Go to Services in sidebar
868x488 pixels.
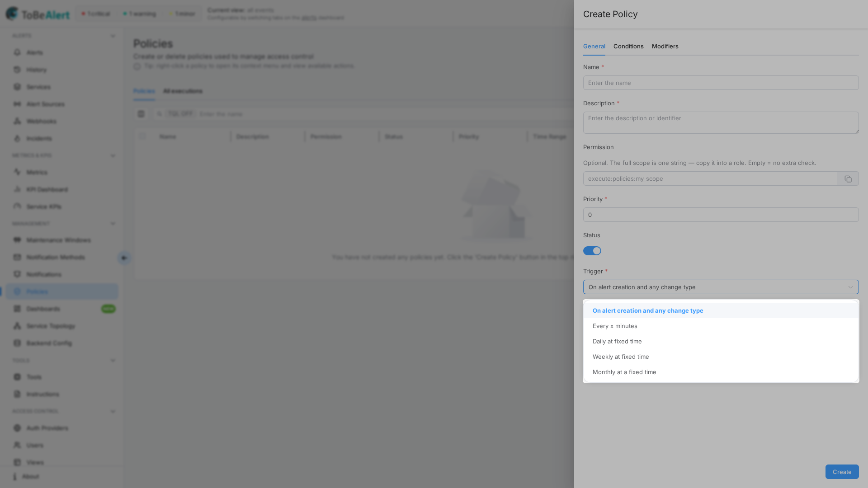(62, 87)
